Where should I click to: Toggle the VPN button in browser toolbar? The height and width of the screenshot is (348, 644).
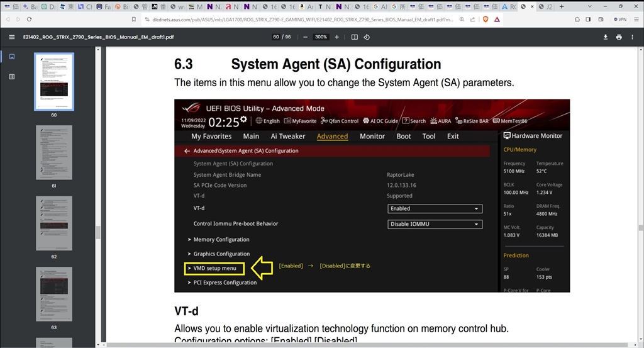click(x=619, y=20)
